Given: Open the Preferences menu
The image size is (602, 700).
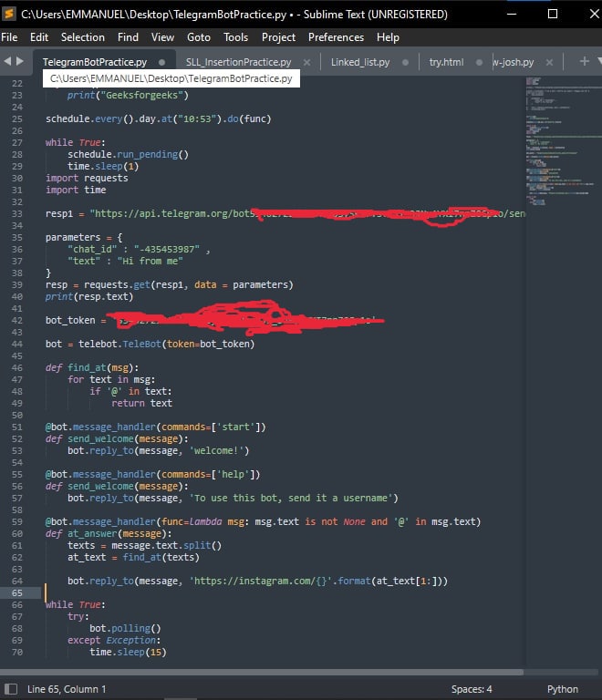Looking at the screenshot, I should pos(336,37).
